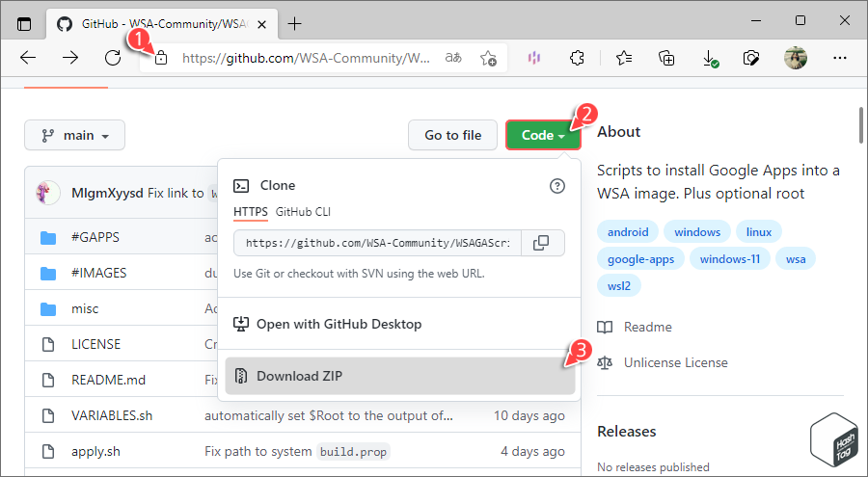Click the 4 days ago timestamp
The width and height of the screenshot is (868, 477).
click(x=532, y=452)
